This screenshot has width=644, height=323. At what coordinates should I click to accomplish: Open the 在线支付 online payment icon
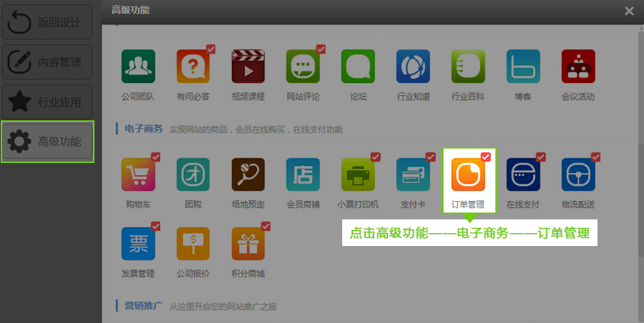click(x=524, y=174)
